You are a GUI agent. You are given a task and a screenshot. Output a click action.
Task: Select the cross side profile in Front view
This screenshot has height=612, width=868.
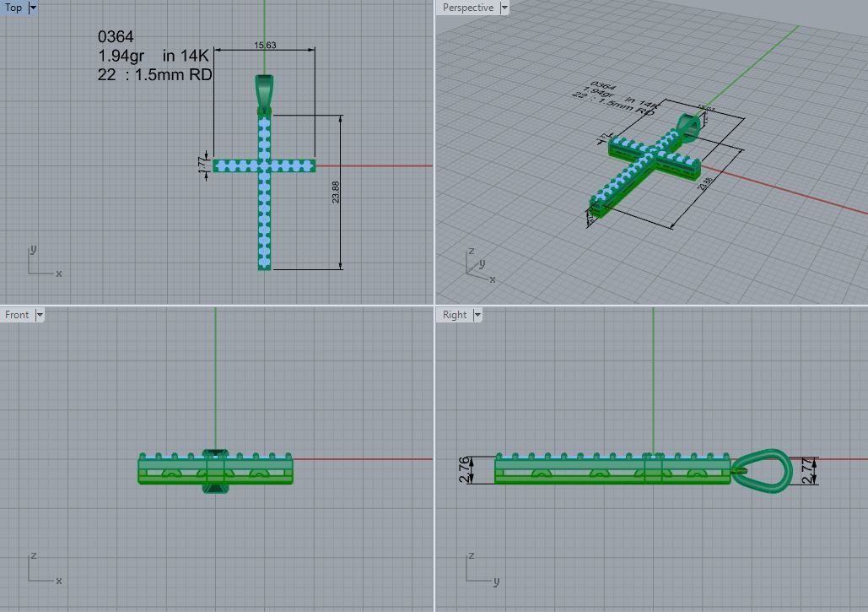(215, 471)
